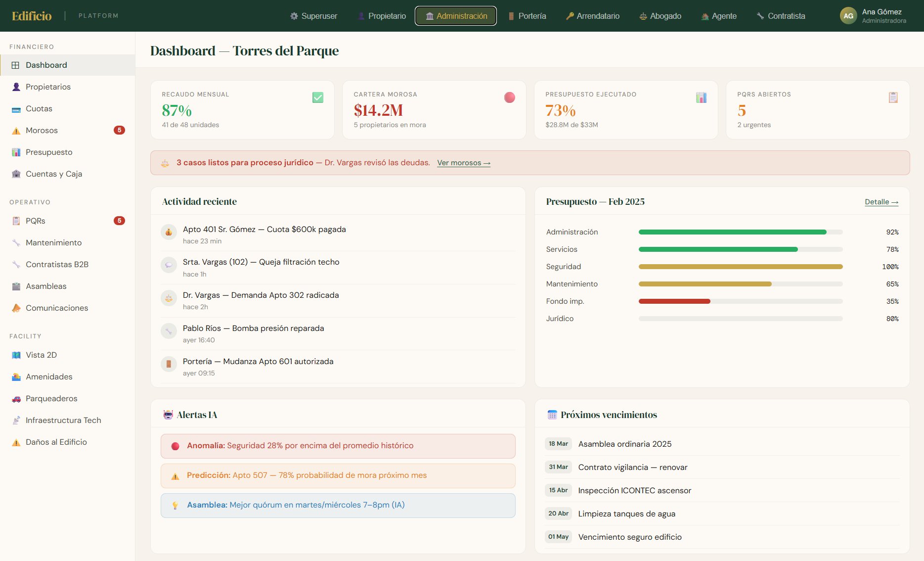Click the Cuotas card icon
This screenshot has width=924, height=561.
(x=16, y=109)
